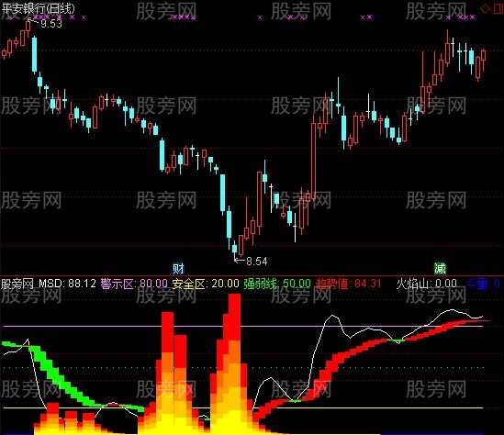Click the blue 财 marker icon

179,268
